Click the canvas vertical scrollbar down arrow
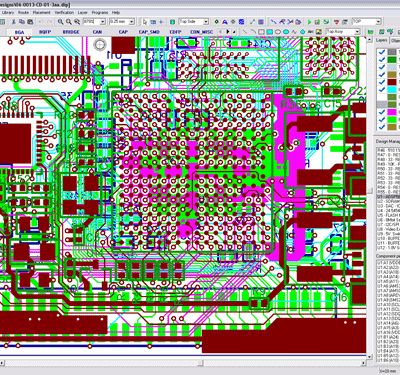The image size is (400, 375). pos(369,357)
